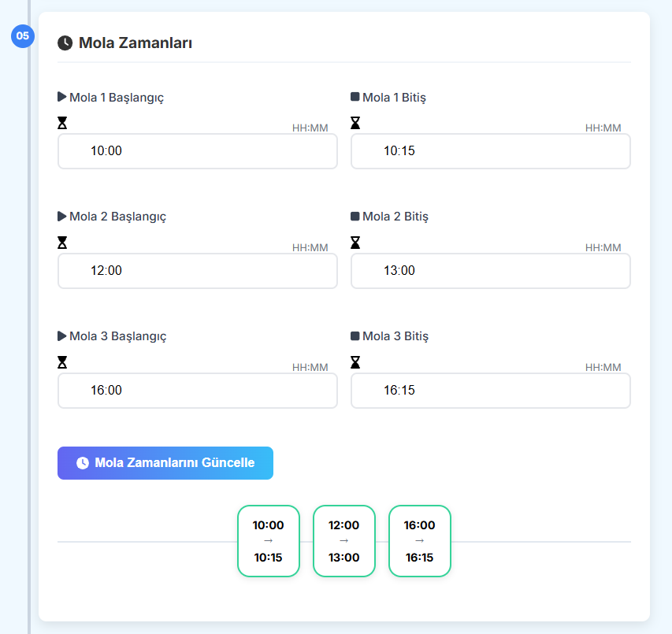This screenshot has width=672, height=634.
Task: Click the clock icon beside Mola Zamanları
Action: pyautogui.click(x=65, y=43)
